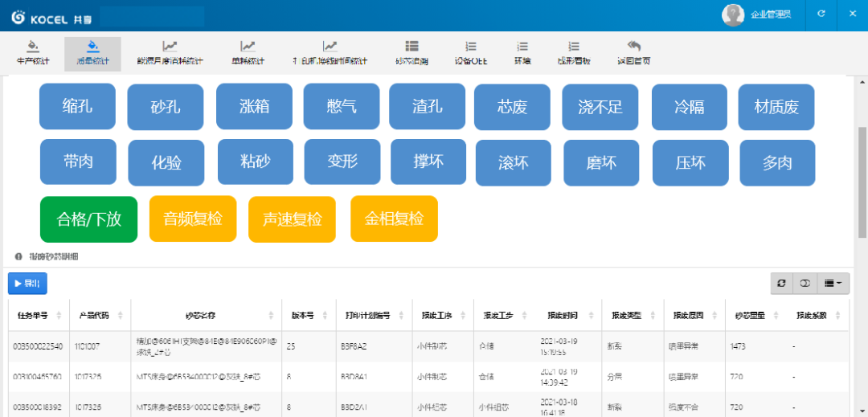Click the 浇不足 defect button
868x417 pixels.
click(600, 108)
